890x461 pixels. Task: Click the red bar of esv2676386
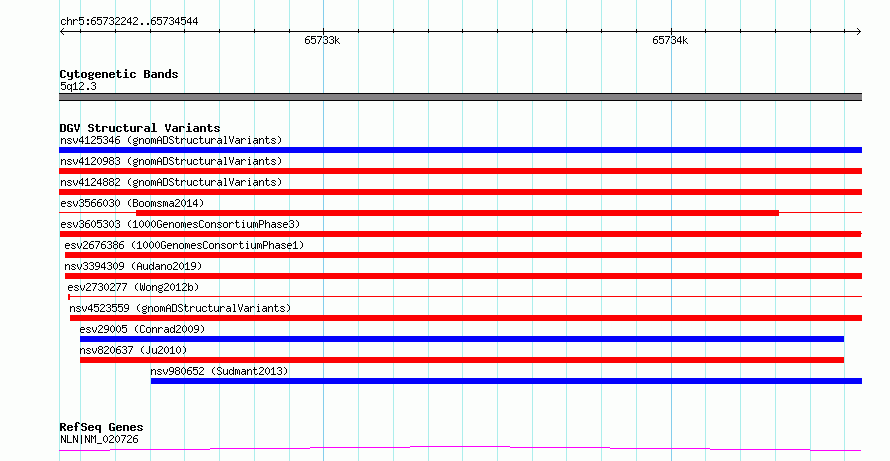[463, 255]
